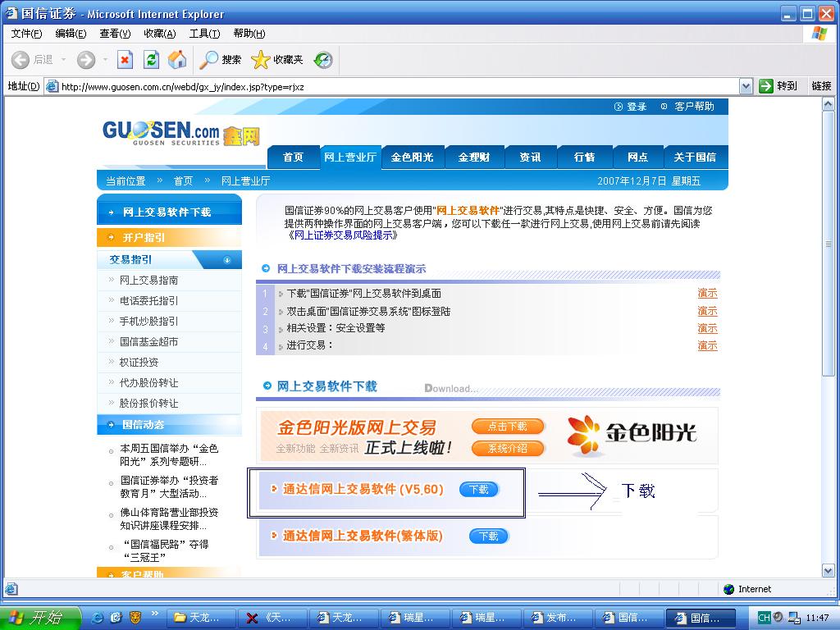Expand the 开户指引 sidebar section
The height and width of the screenshot is (630, 840).
169,237
